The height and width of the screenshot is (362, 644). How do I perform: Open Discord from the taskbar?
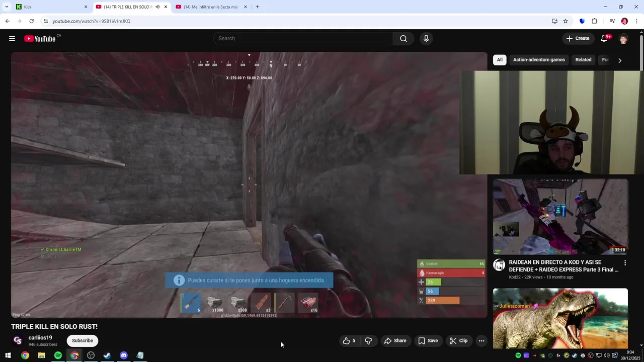124,355
